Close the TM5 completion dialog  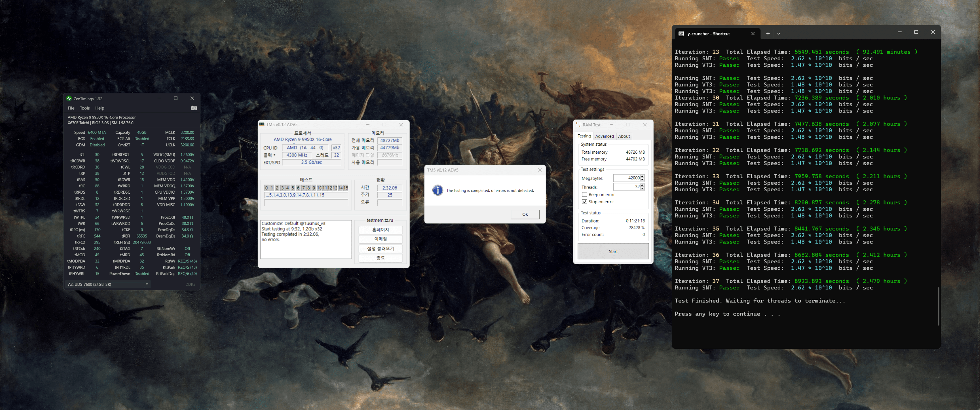coord(540,170)
